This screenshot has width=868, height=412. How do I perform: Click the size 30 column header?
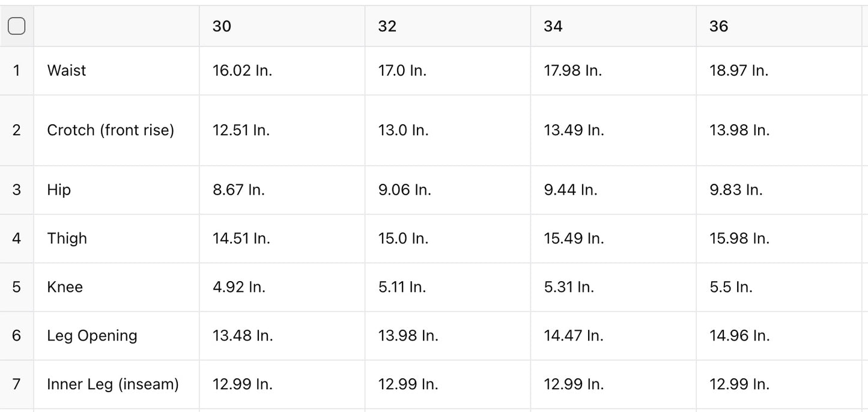click(222, 26)
